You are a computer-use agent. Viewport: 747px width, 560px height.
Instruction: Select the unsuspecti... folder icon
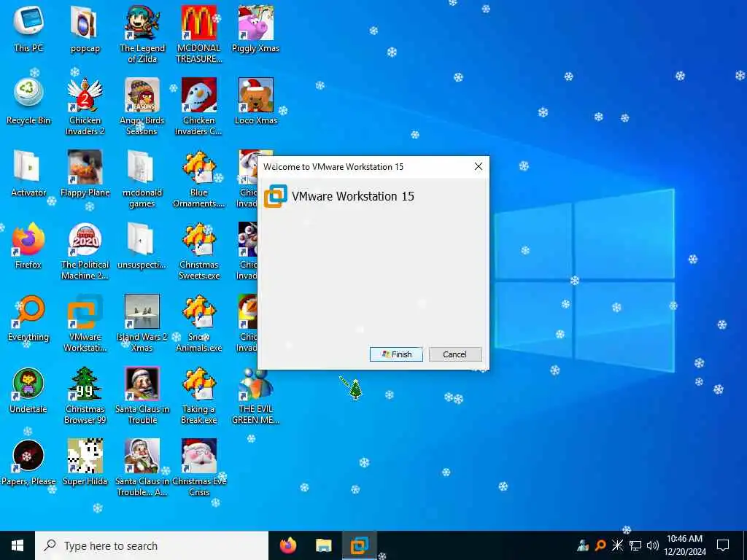click(142, 246)
